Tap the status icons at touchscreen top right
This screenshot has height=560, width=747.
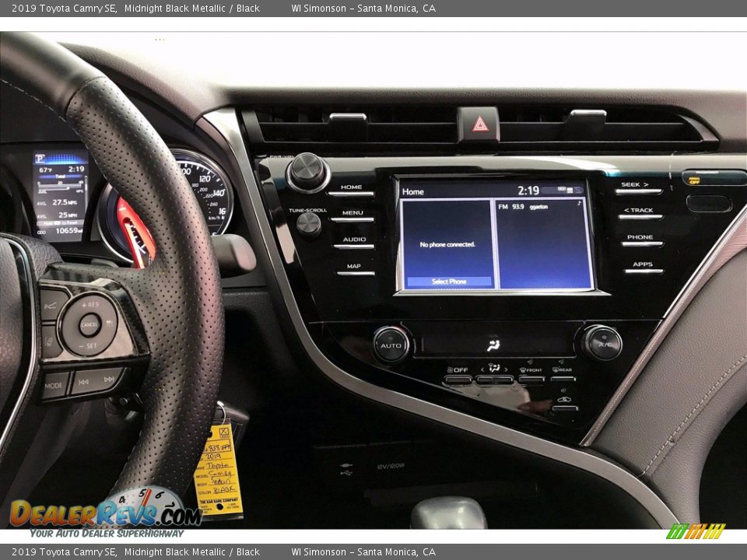[570, 190]
